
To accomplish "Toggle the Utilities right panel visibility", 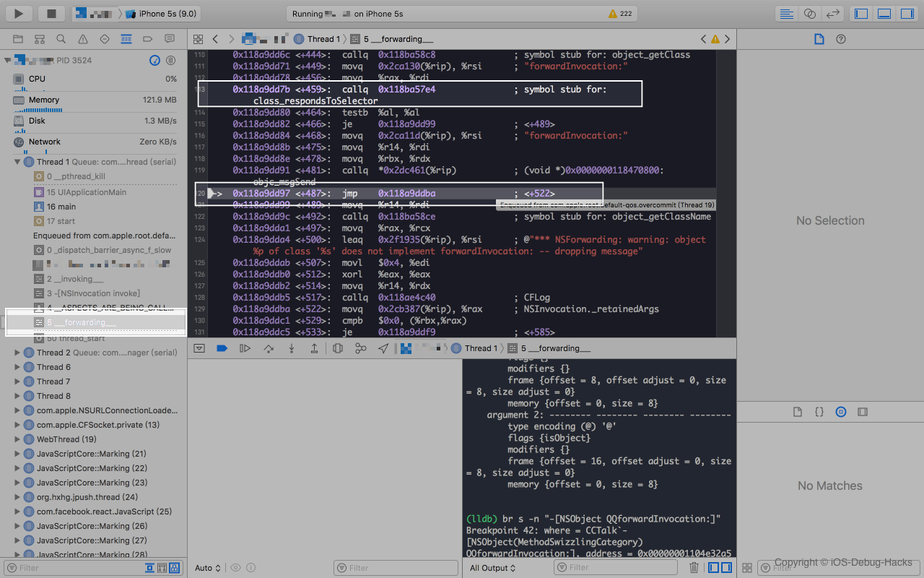I will [x=907, y=13].
